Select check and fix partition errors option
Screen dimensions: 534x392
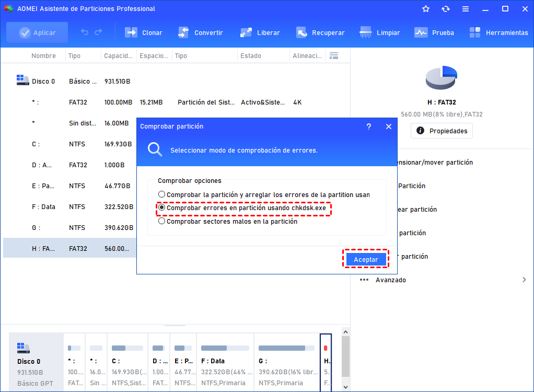tap(162, 194)
